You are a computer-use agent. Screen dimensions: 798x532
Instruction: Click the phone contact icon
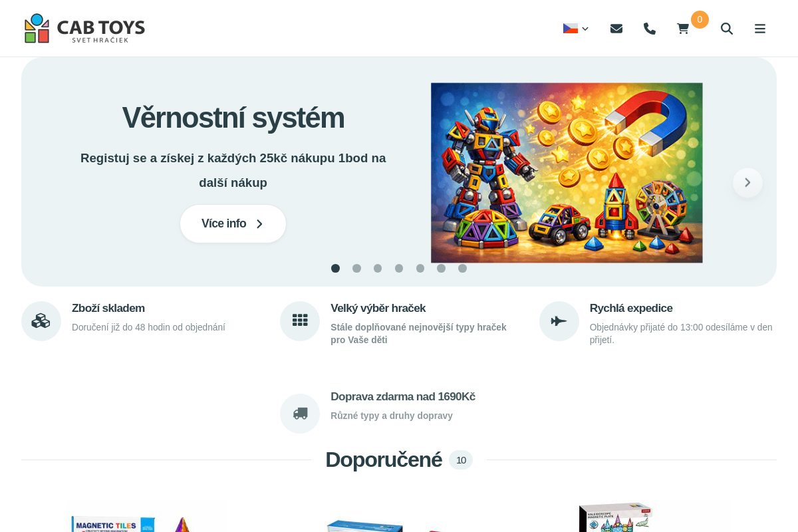pos(649,29)
